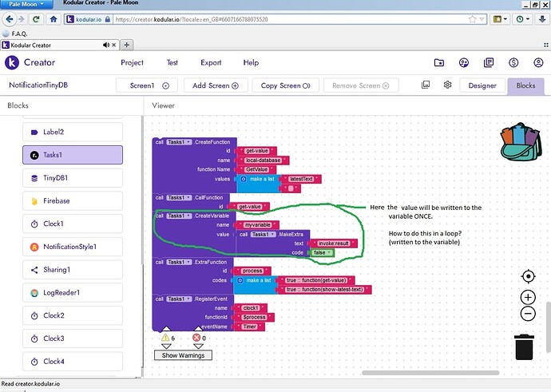Zoom out the blocks workspace
This screenshot has width=551, height=392.
tap(528, 313)
